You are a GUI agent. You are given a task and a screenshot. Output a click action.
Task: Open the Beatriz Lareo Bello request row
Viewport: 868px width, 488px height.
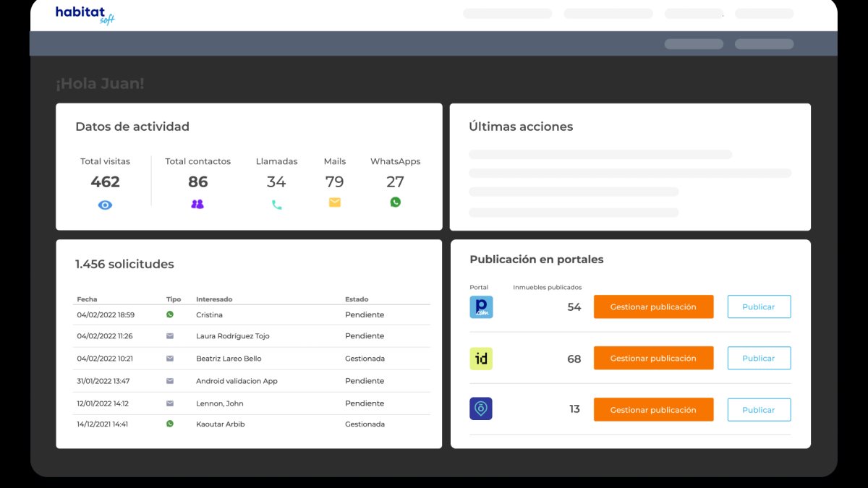[x=229, y=359]
